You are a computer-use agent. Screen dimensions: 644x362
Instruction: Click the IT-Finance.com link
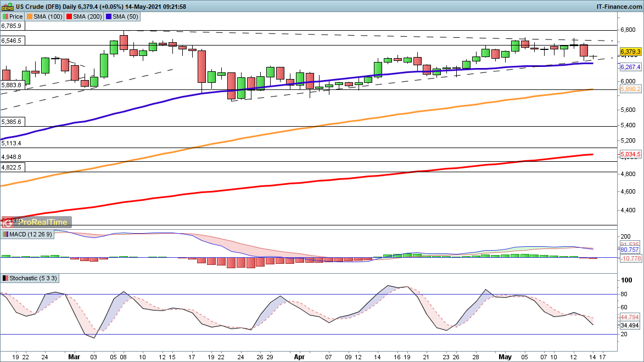coord(618,7)
